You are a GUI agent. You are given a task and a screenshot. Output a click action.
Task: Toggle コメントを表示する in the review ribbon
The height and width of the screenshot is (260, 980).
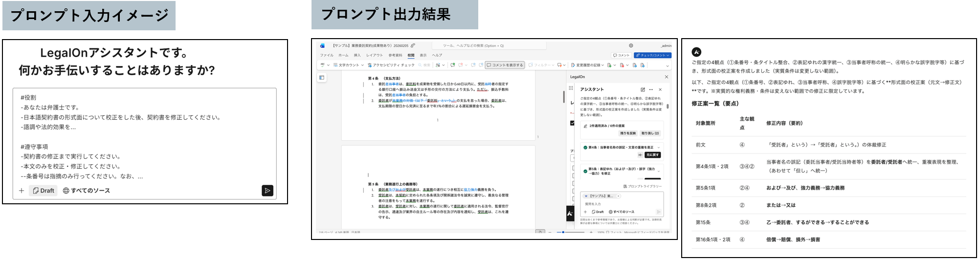[505, 65]
